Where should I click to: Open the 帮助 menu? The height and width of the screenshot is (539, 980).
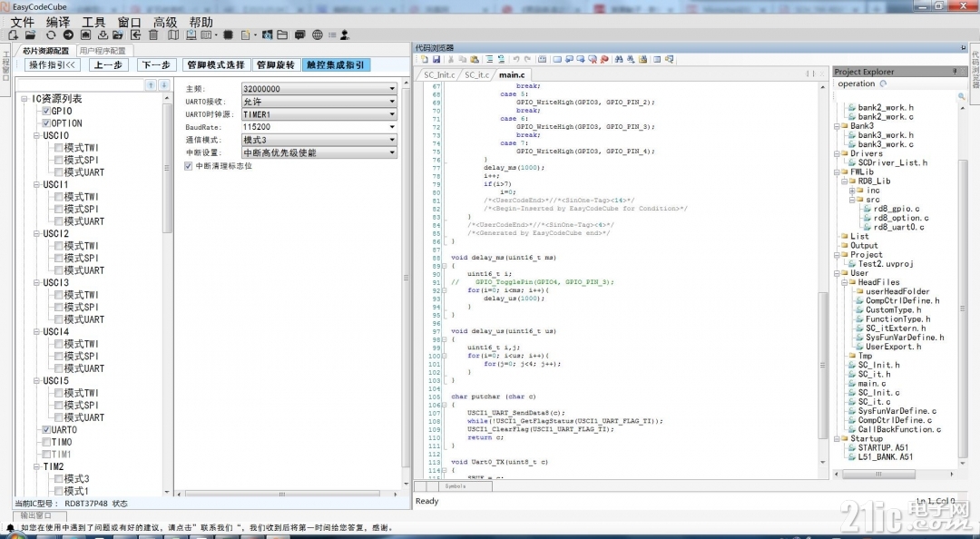[x=201, y=22]
